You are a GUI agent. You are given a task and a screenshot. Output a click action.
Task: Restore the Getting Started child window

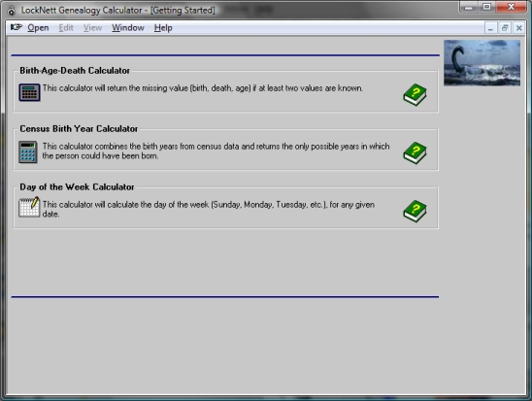point(505,28)
